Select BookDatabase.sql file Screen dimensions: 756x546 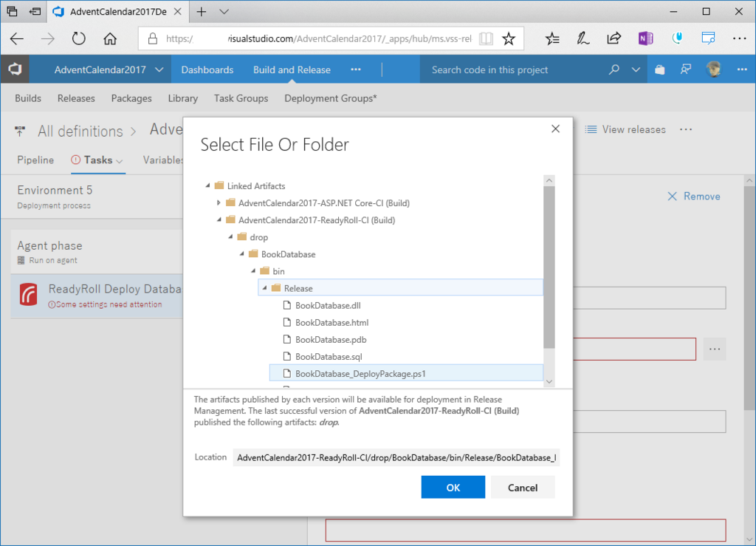click(x=329, y=356)
